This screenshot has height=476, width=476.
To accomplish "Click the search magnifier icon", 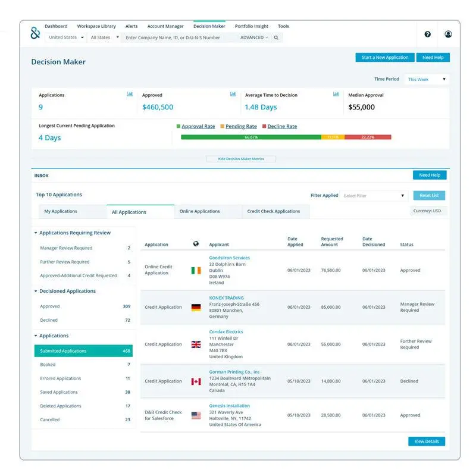I will [x=276, y=37].
